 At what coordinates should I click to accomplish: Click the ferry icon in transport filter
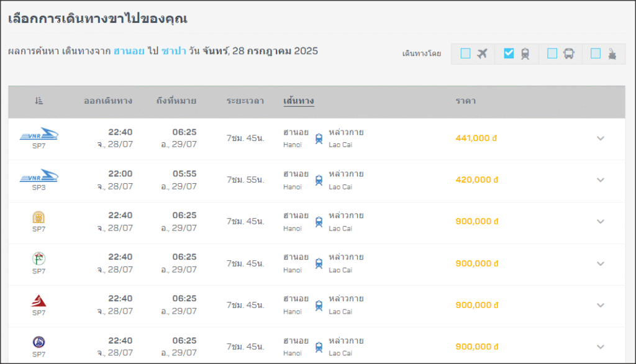pyautogui.click(x=612, y=54)
